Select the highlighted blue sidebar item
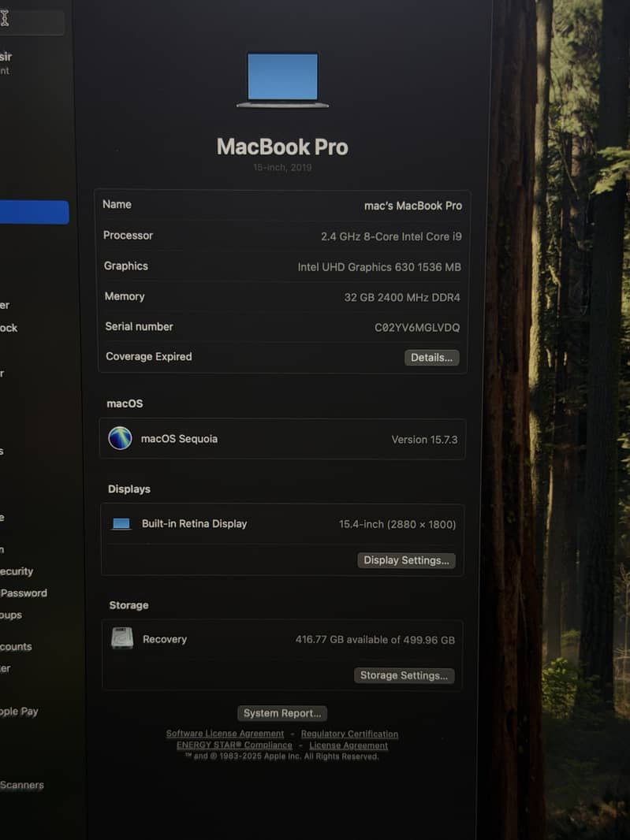 35,212
